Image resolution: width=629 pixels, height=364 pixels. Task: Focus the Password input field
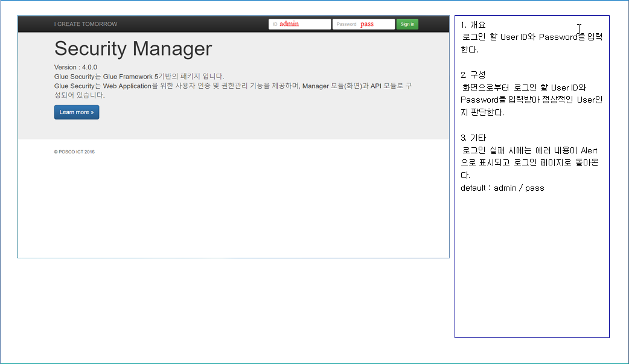tap(363, 24)
